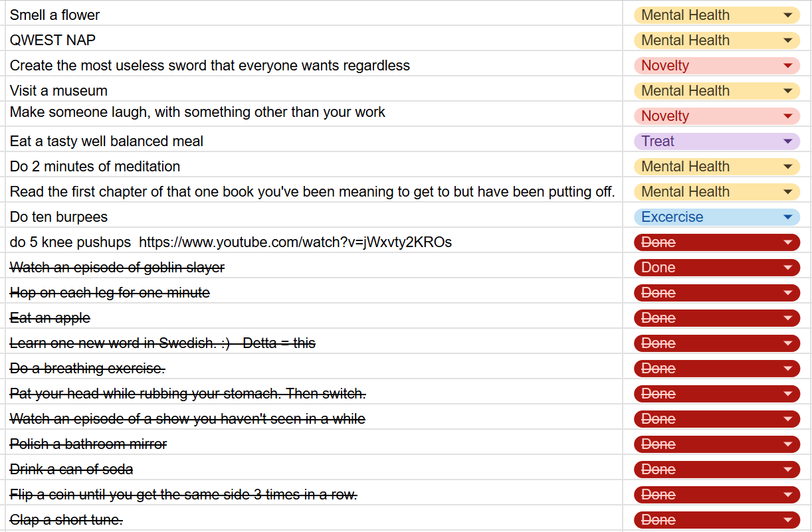
Task: Click Done chip for goblin slayer row
Action: click(717, 268)
